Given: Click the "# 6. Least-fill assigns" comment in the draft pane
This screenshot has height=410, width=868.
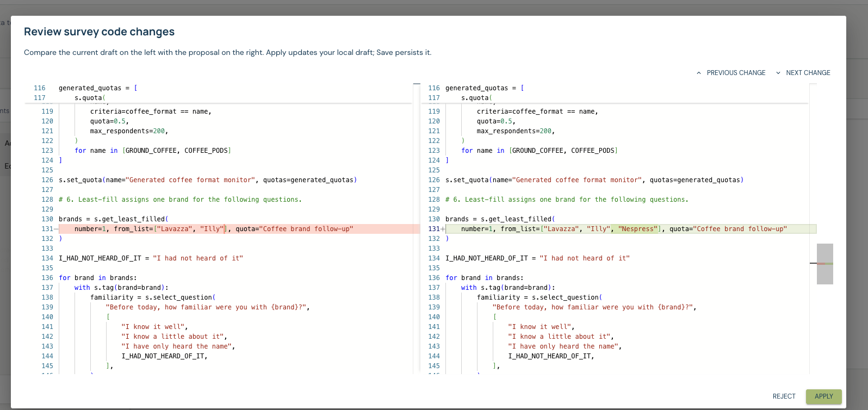Looking at the screenshot, I should [180, 200].
